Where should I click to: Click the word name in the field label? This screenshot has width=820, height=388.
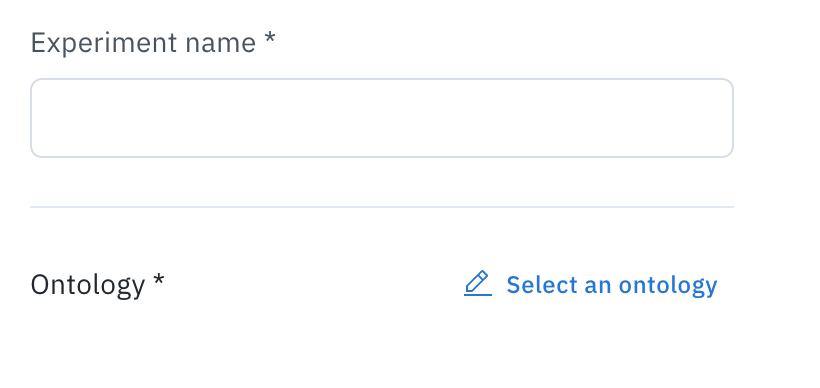(220, 44)
